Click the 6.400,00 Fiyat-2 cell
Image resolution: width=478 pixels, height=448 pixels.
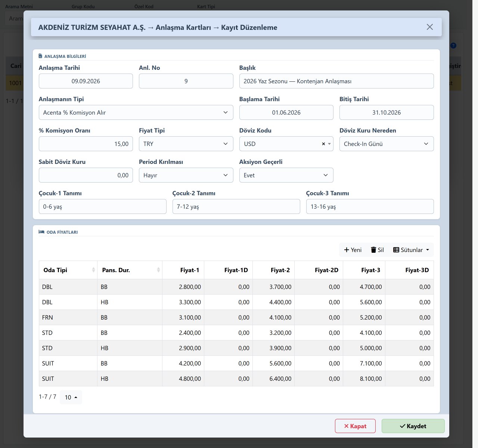click(273, 379)
